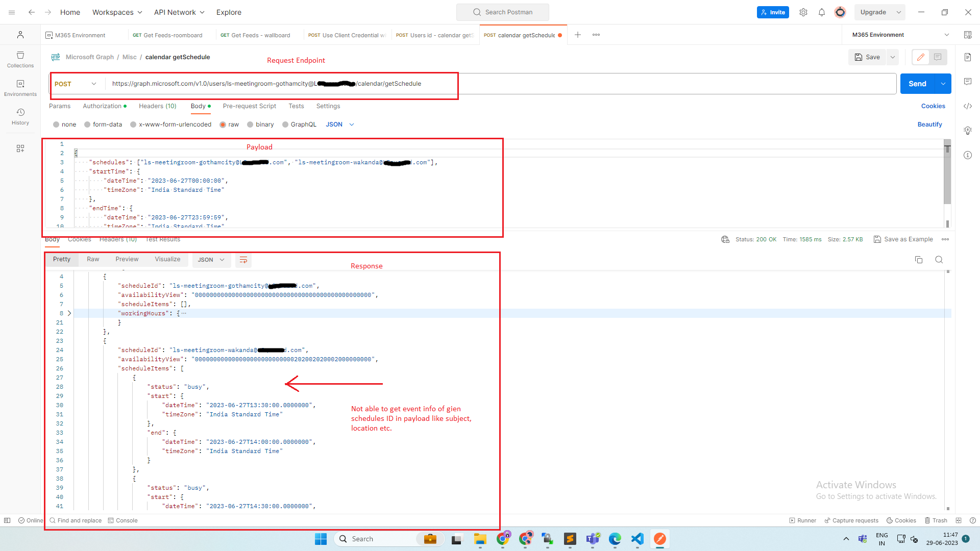Select the raw body type
Viewport: 980px width, 551px height.
229,124
